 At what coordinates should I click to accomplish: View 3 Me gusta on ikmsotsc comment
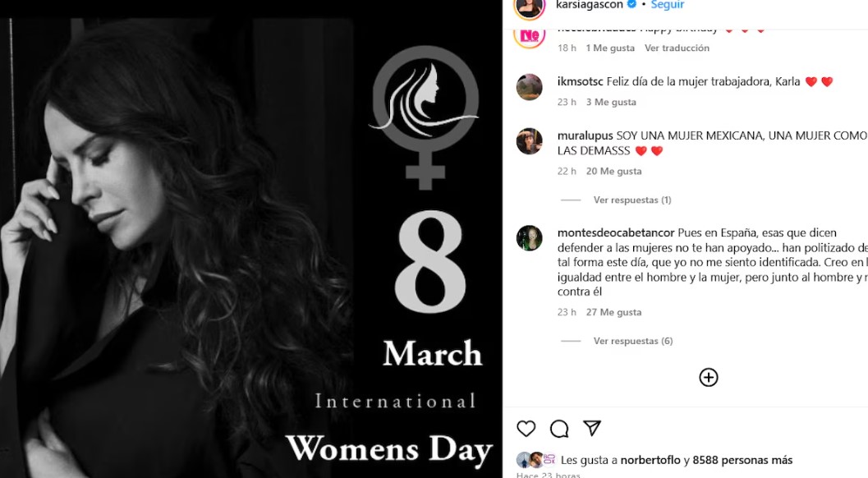click(x=611, y=103)
